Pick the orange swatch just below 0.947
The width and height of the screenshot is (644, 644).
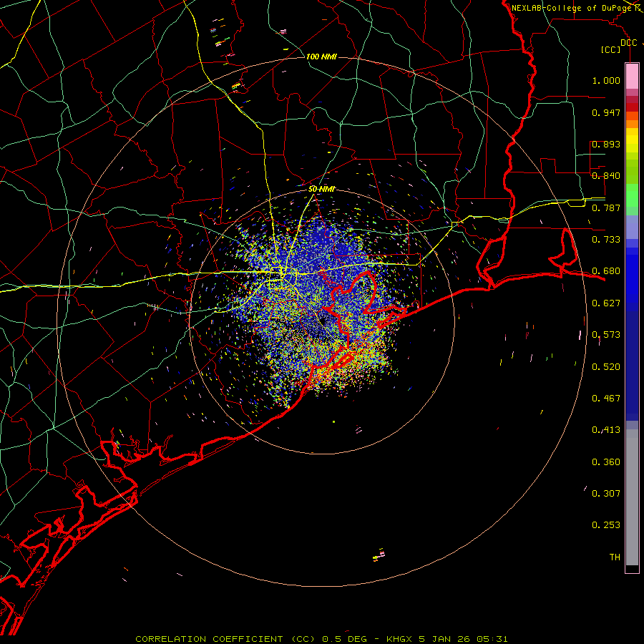(x=632, y=124)
